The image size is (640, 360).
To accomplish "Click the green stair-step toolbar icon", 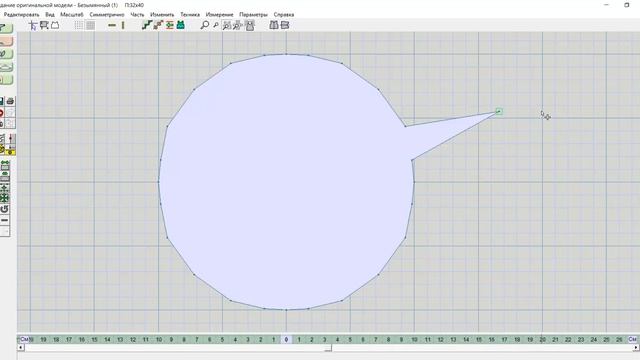I will (147, 25).
